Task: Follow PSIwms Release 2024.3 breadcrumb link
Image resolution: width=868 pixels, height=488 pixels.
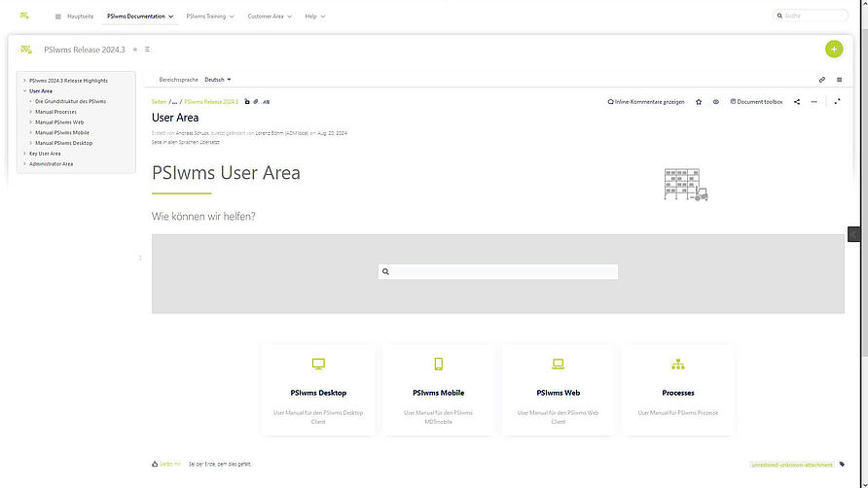Action: (x=211, y=102)
